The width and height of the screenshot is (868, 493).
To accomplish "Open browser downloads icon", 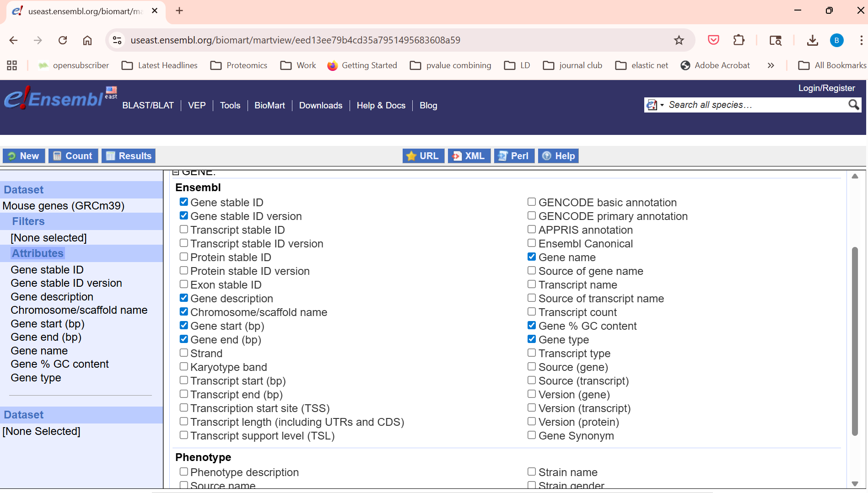I will coord(813,40).
